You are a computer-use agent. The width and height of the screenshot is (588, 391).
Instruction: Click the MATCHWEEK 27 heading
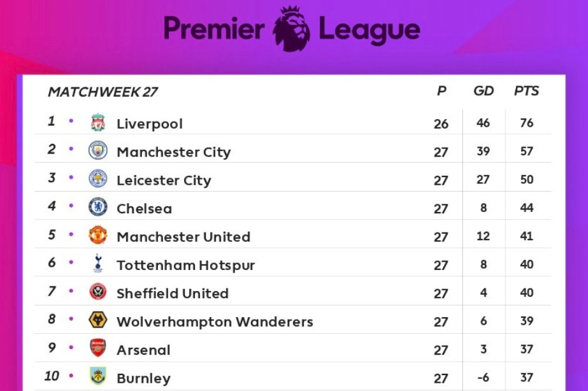coord(103,92)
